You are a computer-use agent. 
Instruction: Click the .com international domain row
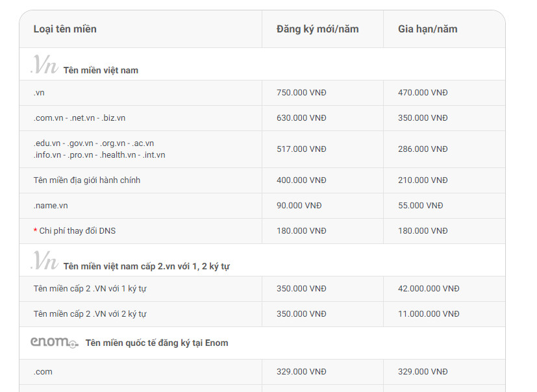pos(43,371)
